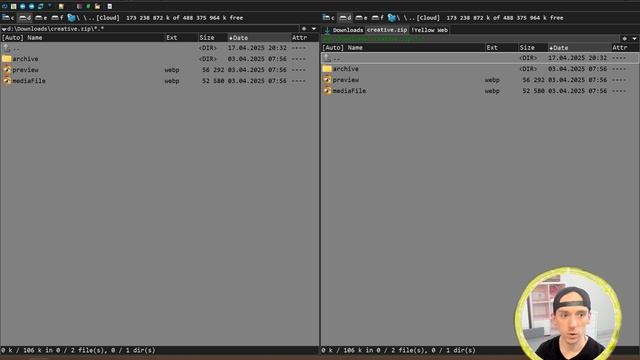The width and height of the screenshot is (640, 360).
Task: Click the left panel free space text
Action: [x=184, y=18]
